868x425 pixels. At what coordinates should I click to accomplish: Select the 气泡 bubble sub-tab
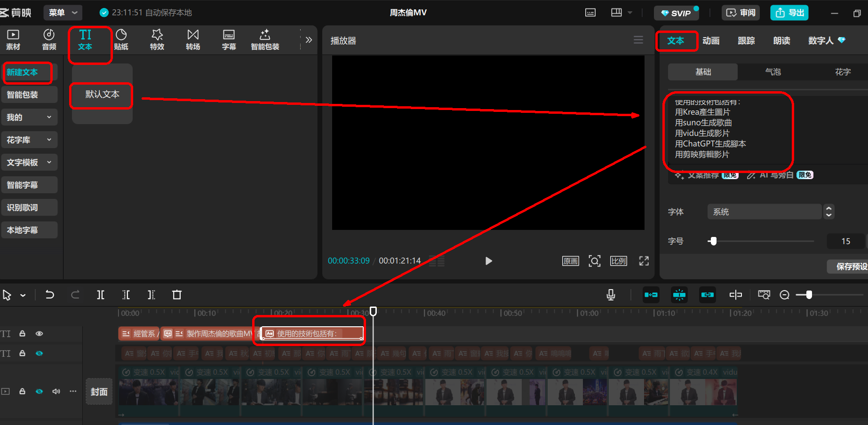[x=773, y=72]
